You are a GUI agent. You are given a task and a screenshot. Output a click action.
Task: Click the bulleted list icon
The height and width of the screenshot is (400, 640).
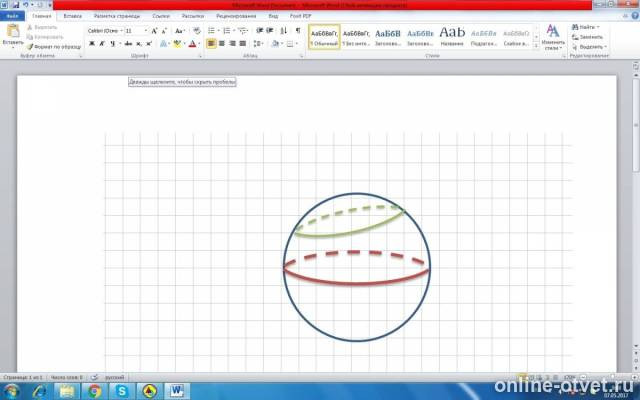point(211,31)
